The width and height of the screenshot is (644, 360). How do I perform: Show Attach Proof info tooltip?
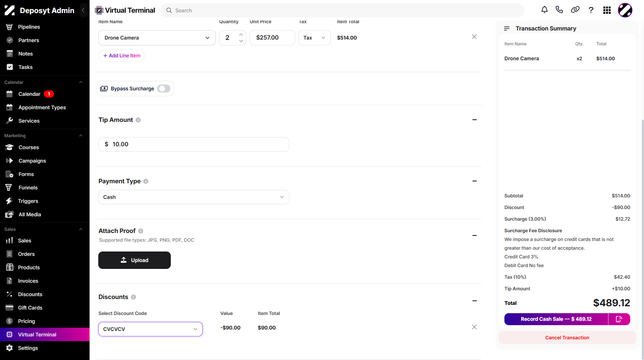pos(141,231)
